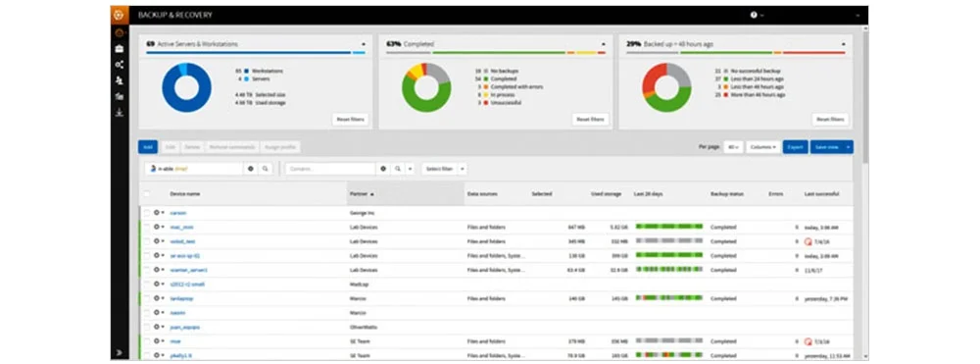Image resolution: width=980 pixels, height=364 pixels.
Task: Sort by the Data sources column header
Action: point(482,194)
